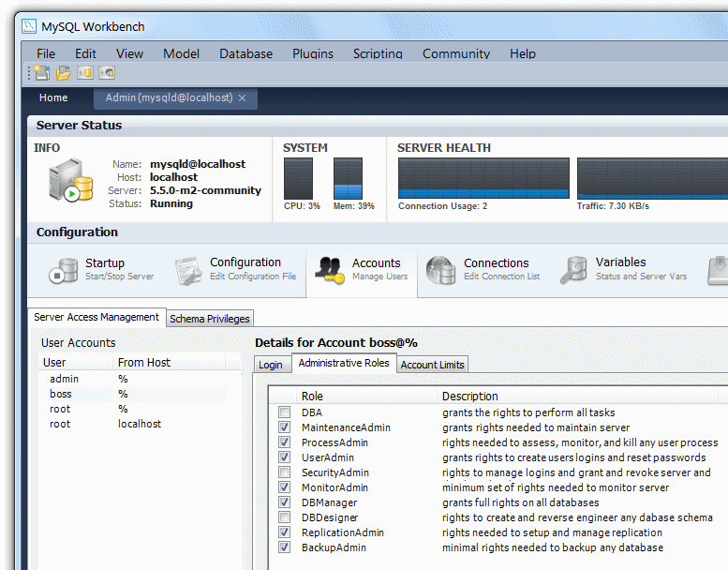Click the new model toolbar icon
The width and height of the screenshot is (728, 570).
click(42, 73)
